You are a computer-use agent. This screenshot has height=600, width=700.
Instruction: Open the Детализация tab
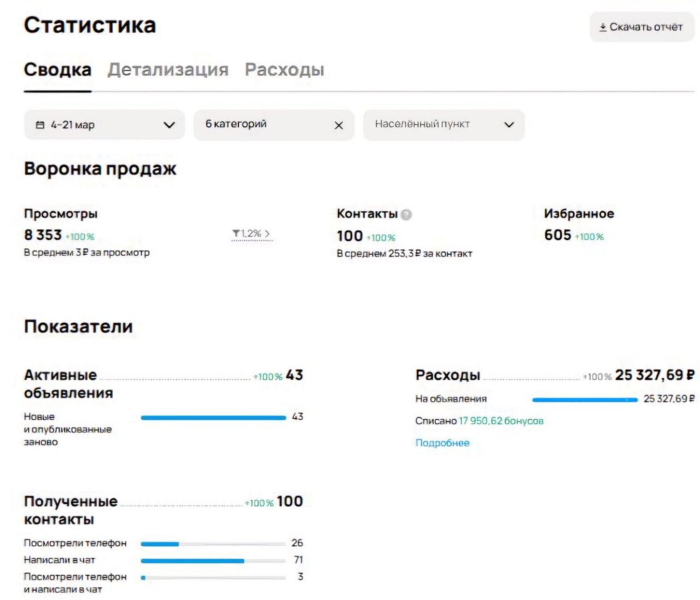point(168,70)
